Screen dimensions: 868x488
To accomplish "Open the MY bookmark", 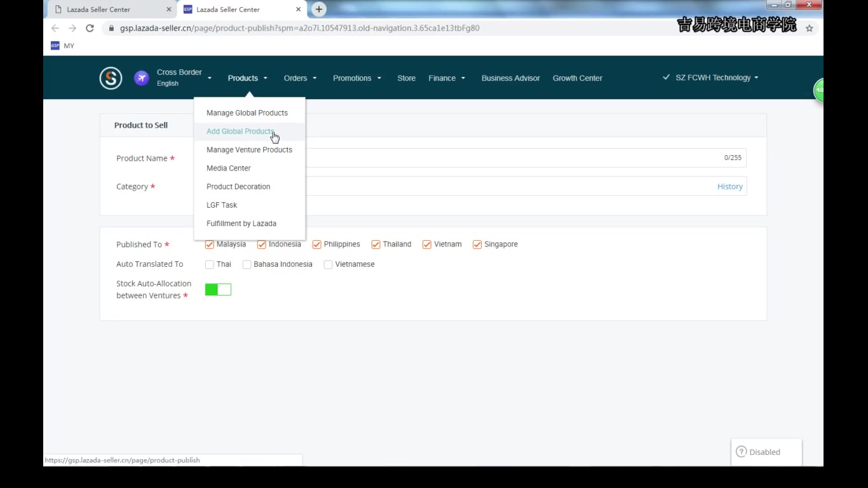I will (62, 46).
